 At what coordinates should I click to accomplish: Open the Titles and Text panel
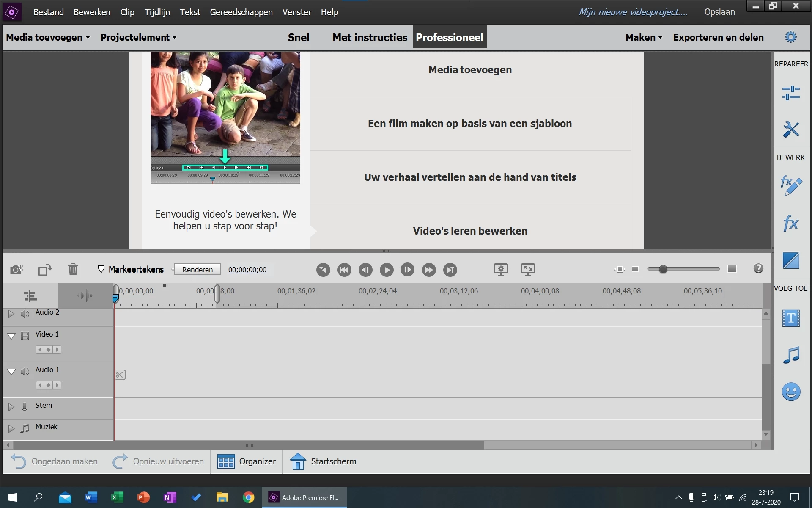[790, 318]
